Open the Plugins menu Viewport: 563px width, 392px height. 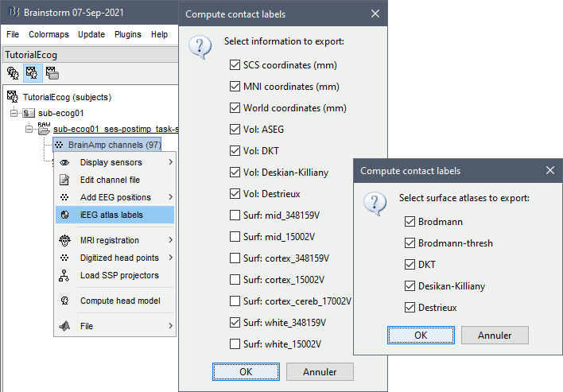click(x=127, y=35)
